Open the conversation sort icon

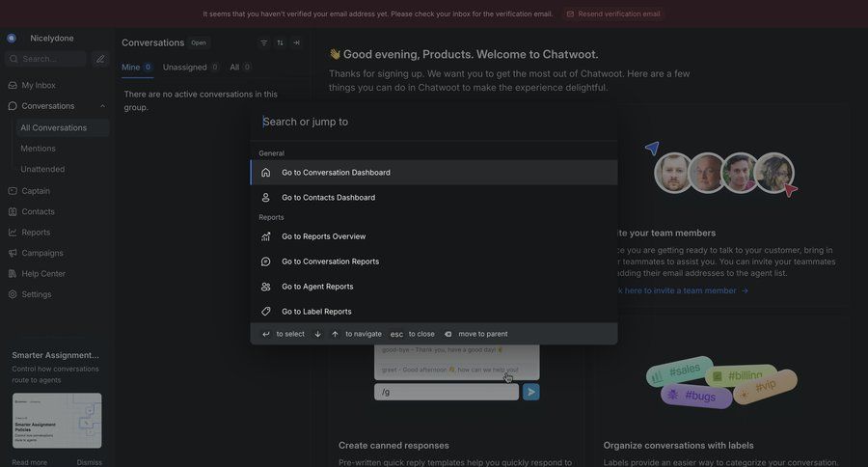280,42
